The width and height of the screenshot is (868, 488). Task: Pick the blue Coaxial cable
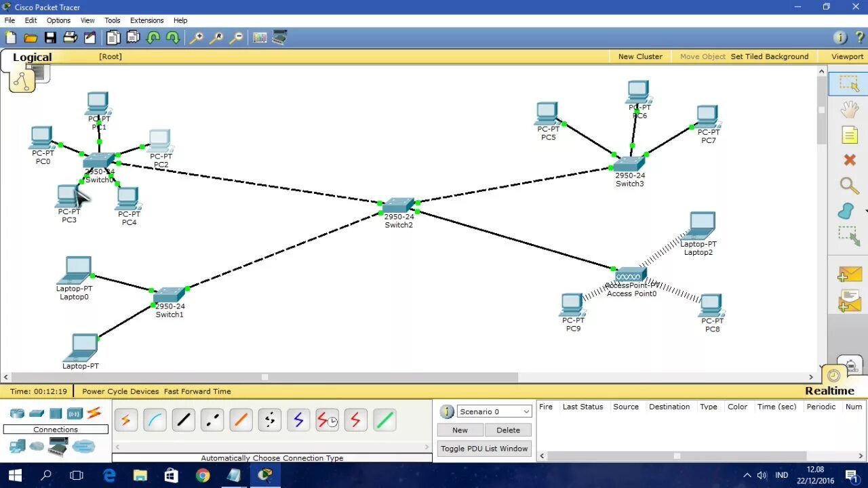(x=298, y=420)
